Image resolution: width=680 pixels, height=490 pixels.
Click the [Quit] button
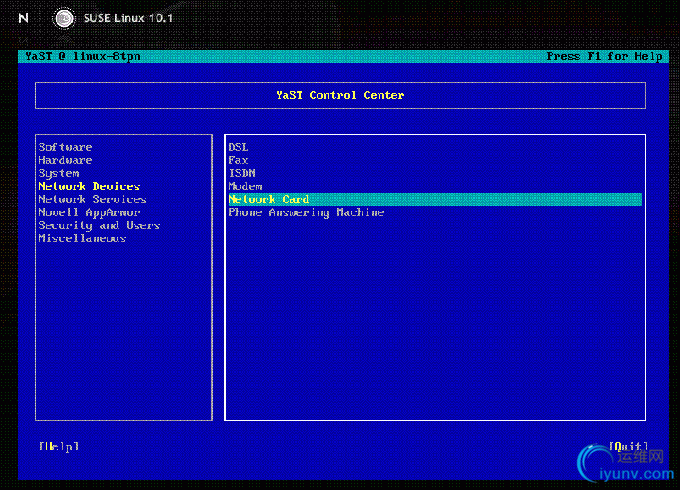tap(628, 446)
